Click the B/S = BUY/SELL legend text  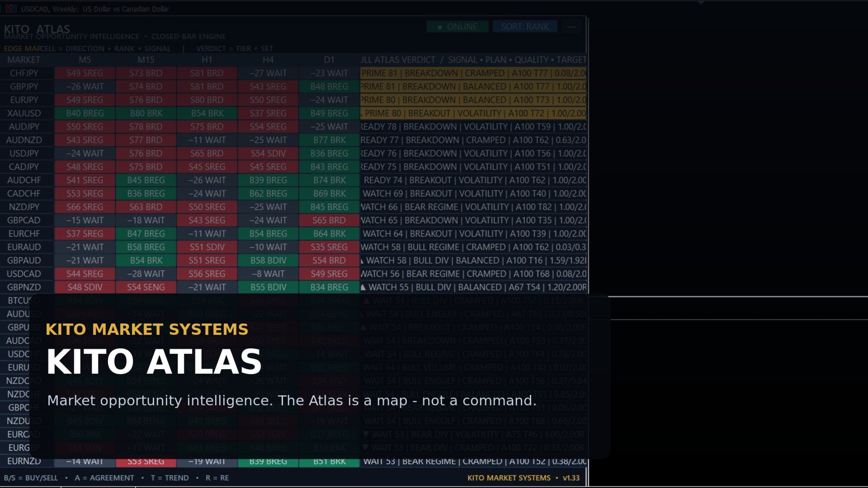(x=31, y=478)
